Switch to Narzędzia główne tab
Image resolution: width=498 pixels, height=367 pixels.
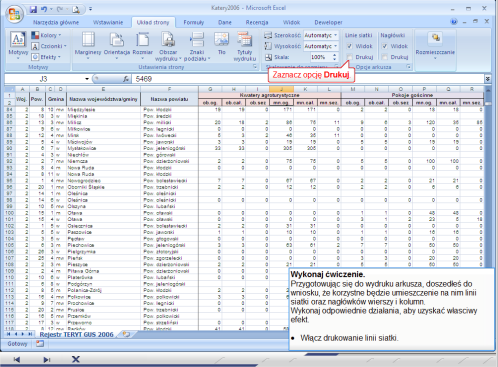pyautogui.click(x=56, y=22)
